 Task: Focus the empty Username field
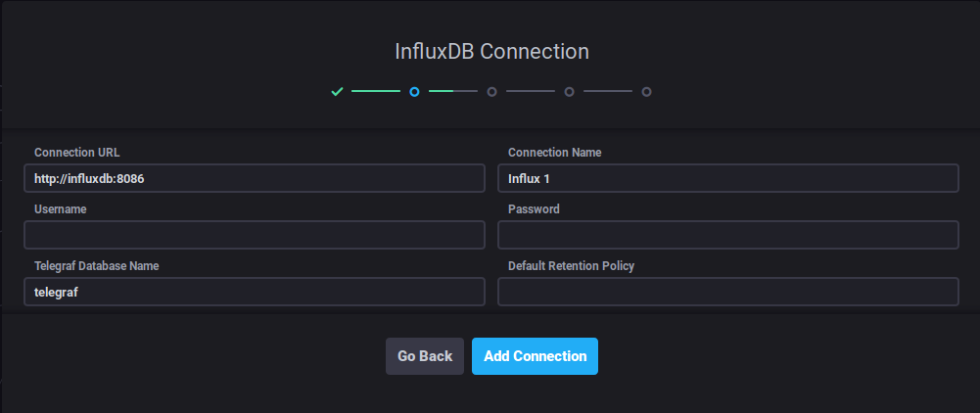(x=255, y=235)
